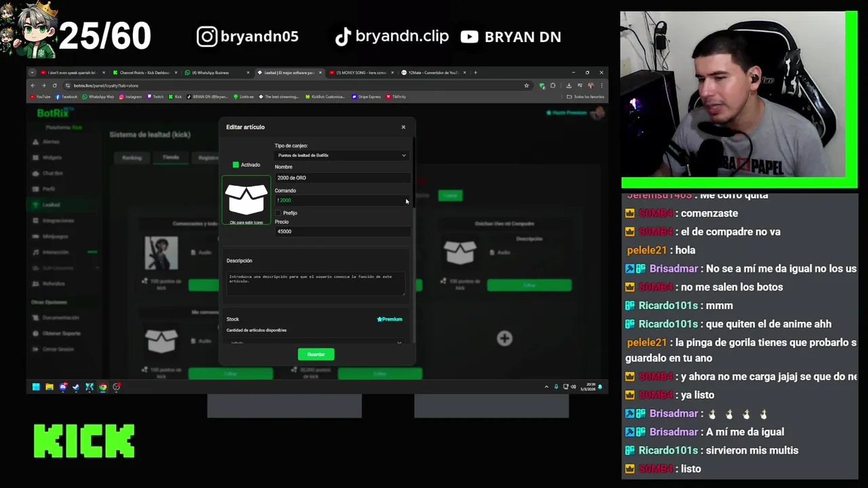This screenshot has height=488, width=868.
Task: Tick the Prefijo checkbox
Action: click(278, 213)
